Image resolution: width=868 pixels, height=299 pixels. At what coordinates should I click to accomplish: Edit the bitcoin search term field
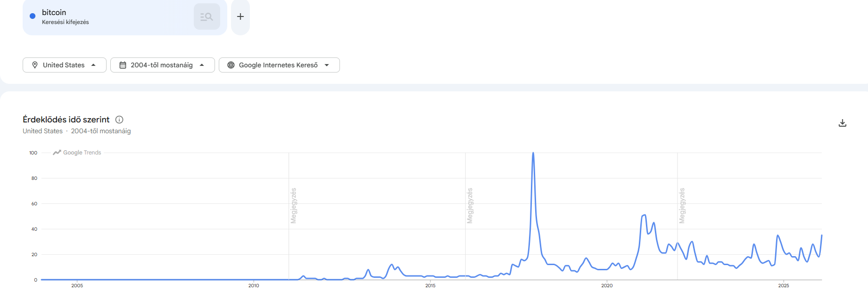pyautogui.click(x=54, y=13)
